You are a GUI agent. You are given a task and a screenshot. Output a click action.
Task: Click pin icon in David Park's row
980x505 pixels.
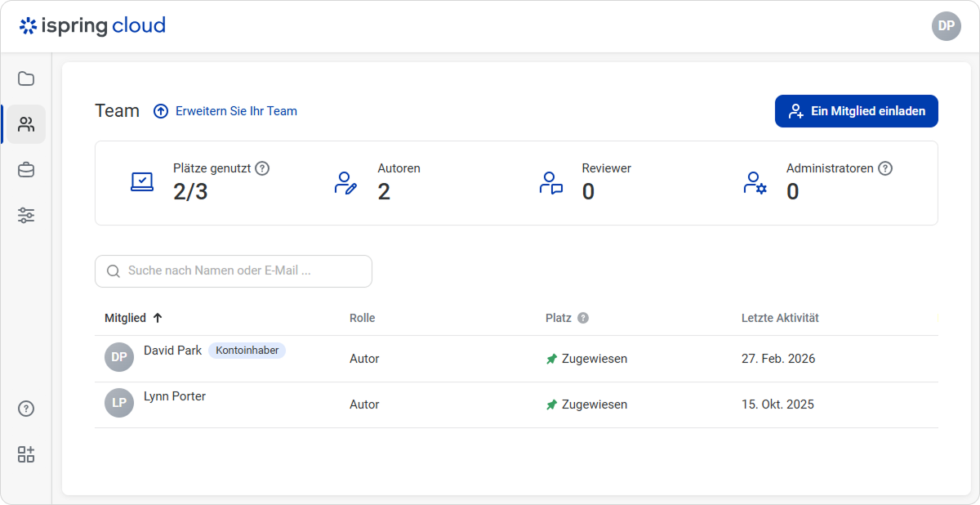pos(551,359)
